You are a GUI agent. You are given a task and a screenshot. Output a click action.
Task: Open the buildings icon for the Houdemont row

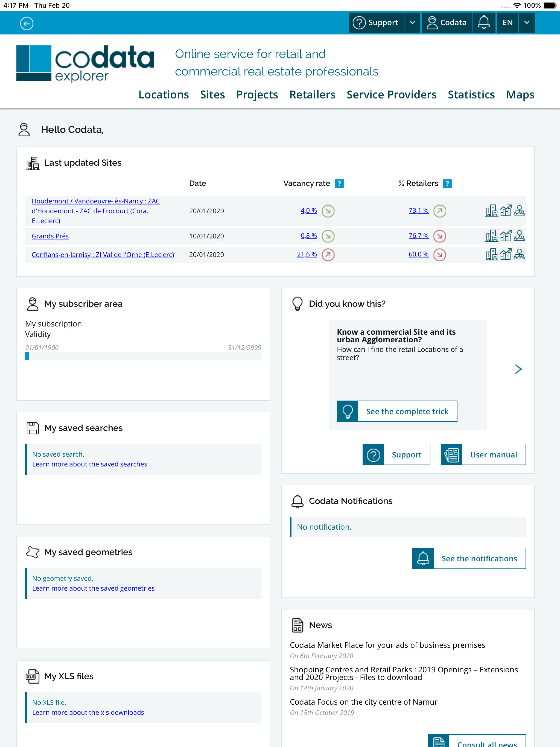pos(491,210)
